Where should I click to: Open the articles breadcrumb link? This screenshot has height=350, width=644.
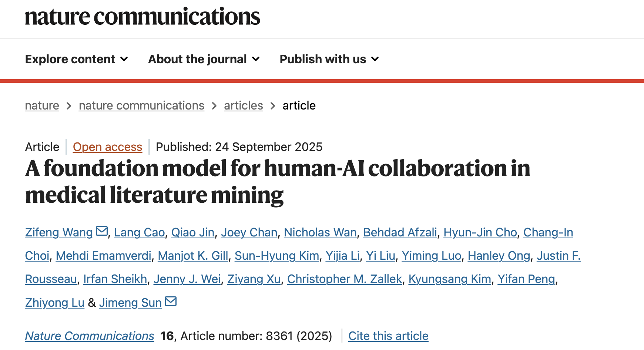click(243, 105)
